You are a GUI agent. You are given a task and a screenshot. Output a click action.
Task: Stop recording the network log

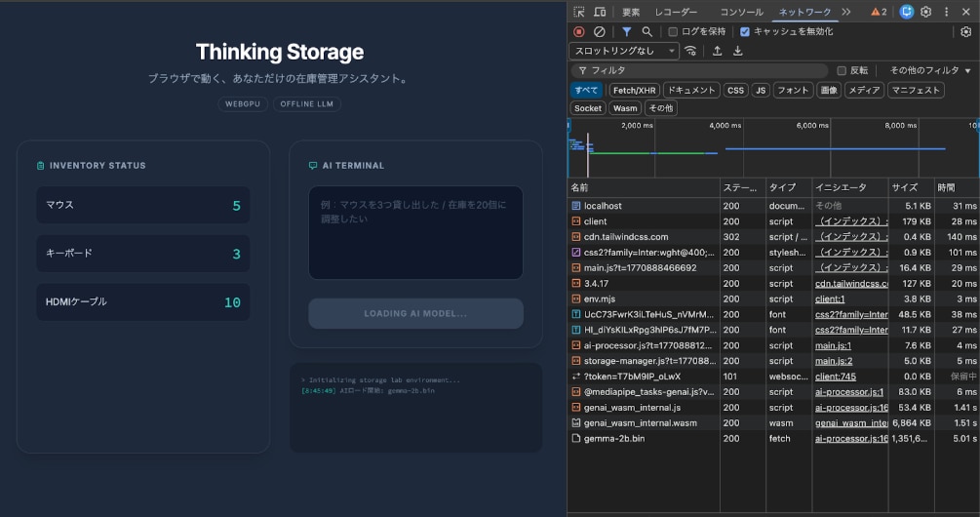579,31
